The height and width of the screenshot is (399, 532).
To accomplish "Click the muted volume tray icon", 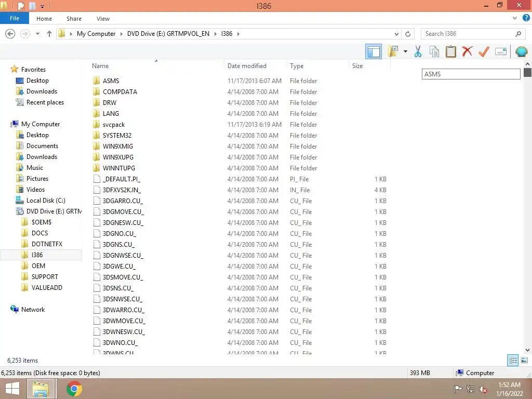I will pyautogui.click(x=483, y=389).
